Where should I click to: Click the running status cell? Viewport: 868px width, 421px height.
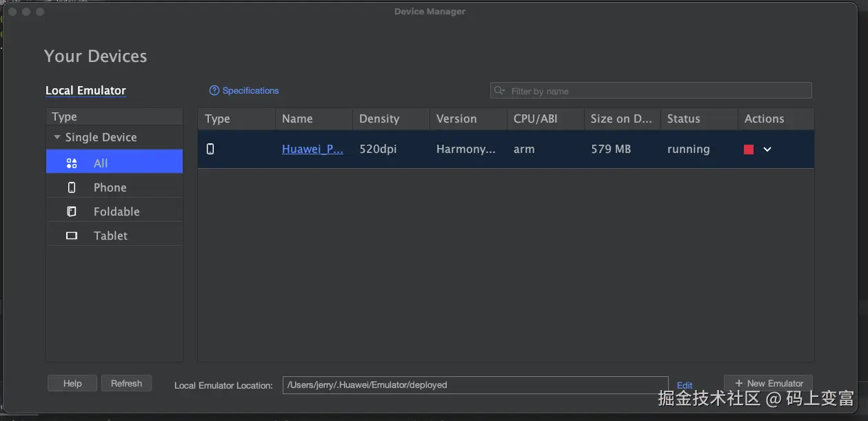pos(688,149)
